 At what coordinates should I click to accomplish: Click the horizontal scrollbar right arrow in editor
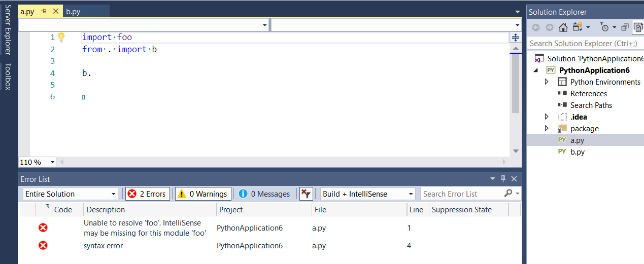pyautogui.click(x=504, y=162)
